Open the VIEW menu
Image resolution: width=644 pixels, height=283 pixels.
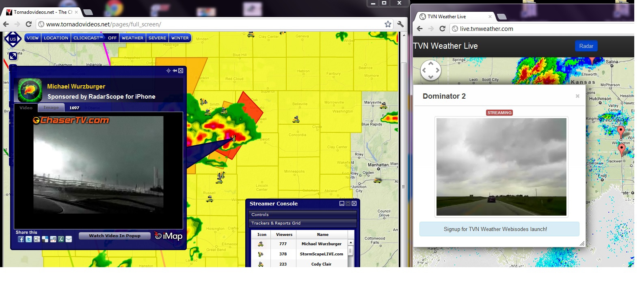32,38
